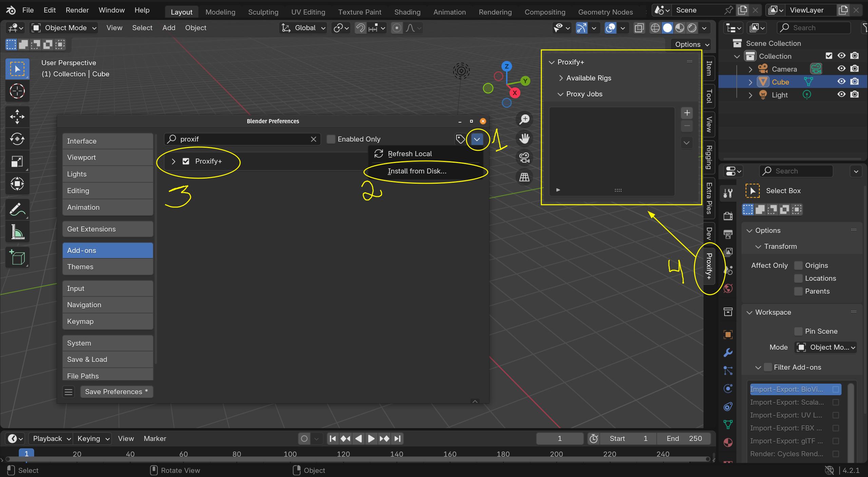
Task: Click the pan view hand icon
Action: click(x=524, y=139)
